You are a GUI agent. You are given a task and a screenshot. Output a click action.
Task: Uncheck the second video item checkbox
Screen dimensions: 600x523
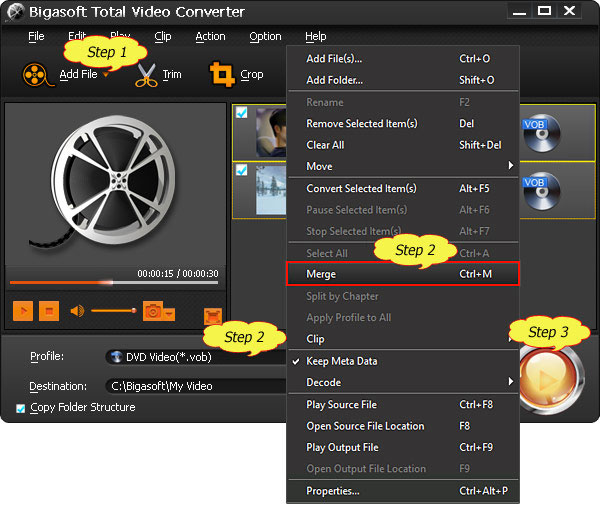click(x=241, y=169)
